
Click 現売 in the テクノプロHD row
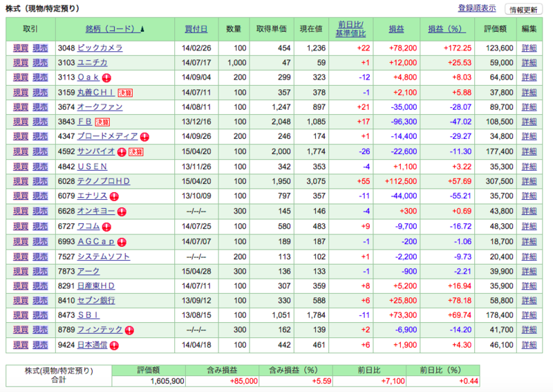coord(40,181)
